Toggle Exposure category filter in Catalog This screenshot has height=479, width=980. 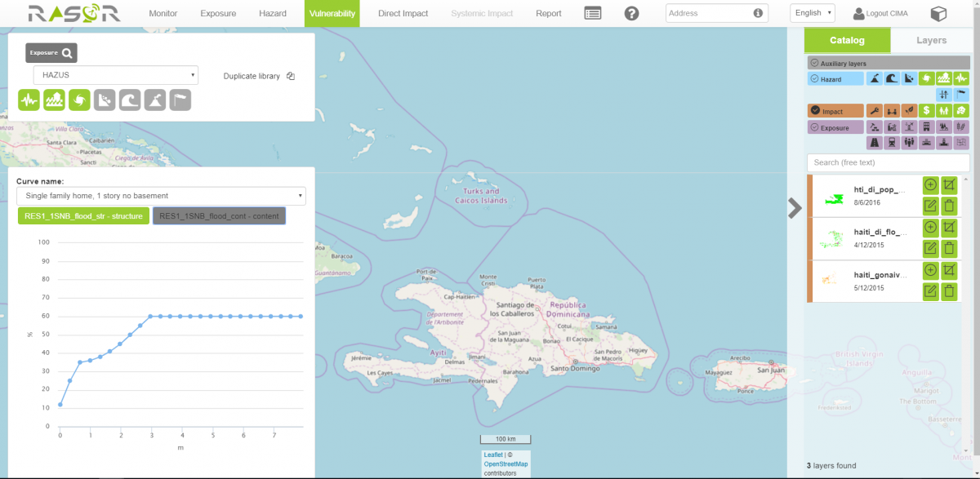tap(835, 127)
